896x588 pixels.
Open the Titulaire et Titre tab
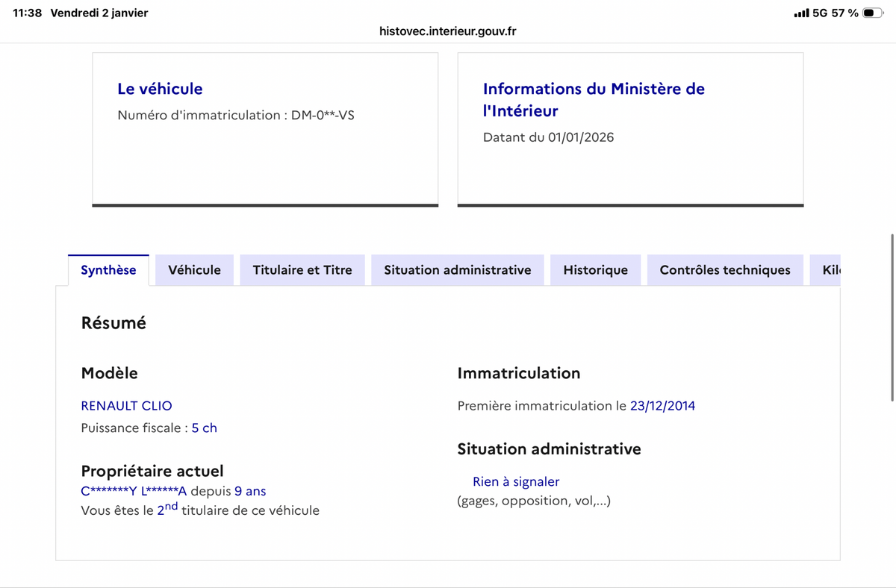pos(302,270)
